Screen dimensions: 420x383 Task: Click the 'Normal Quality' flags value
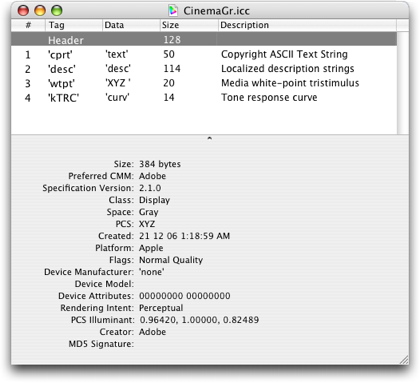point(171,260)
